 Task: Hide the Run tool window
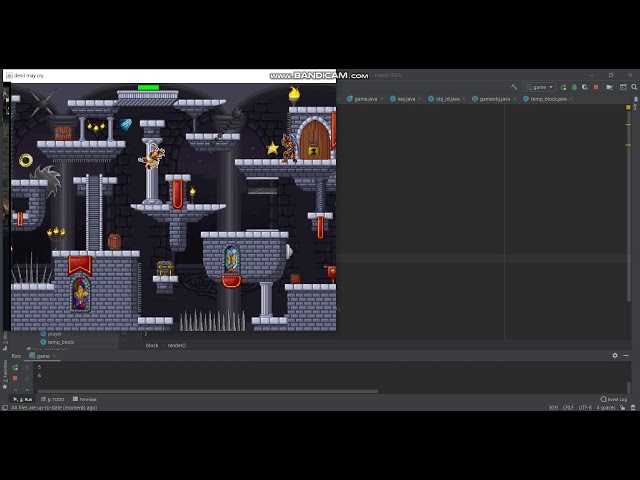click(x=626, y=356)
